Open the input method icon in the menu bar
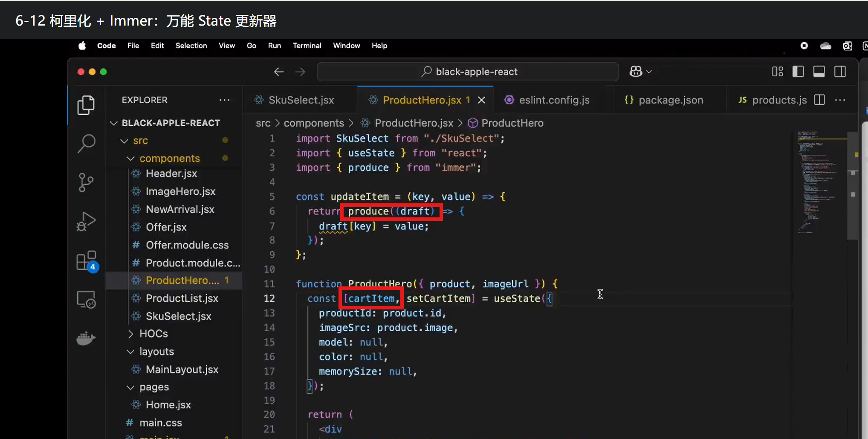The height and width of the screenshot is (439, 868). (x=848, y=46)
